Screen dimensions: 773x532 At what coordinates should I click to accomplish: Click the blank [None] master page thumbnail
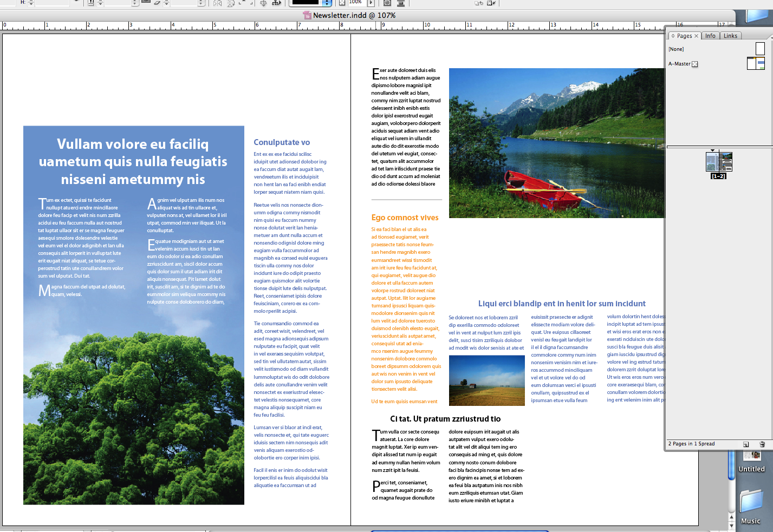[x=760, y=49]
